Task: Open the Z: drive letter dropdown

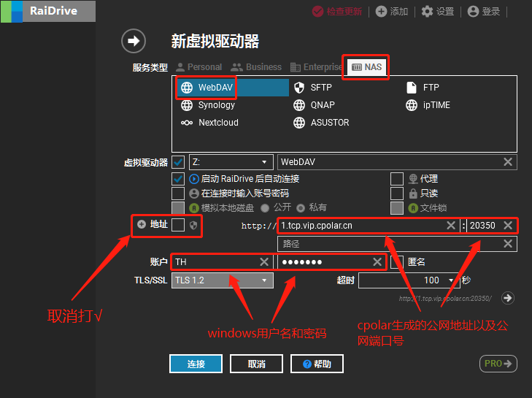Action: pyautogui.click(x=231, y=162)
